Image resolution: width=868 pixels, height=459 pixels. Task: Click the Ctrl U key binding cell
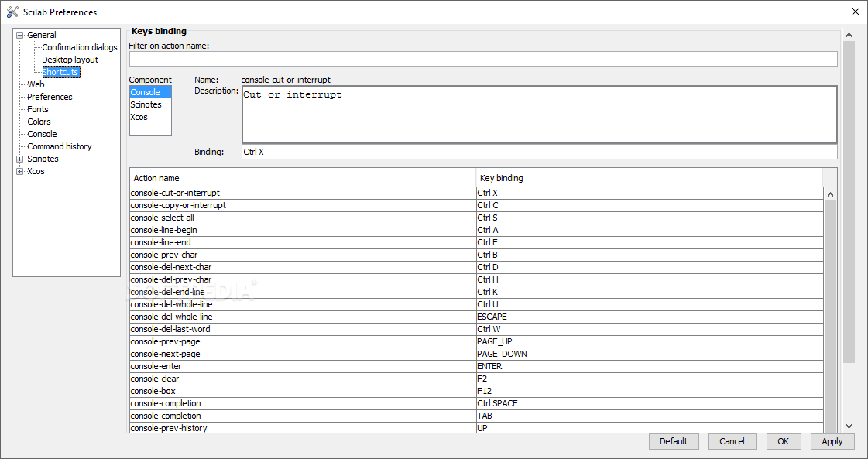pyautogui.click(x=650, y=304)
